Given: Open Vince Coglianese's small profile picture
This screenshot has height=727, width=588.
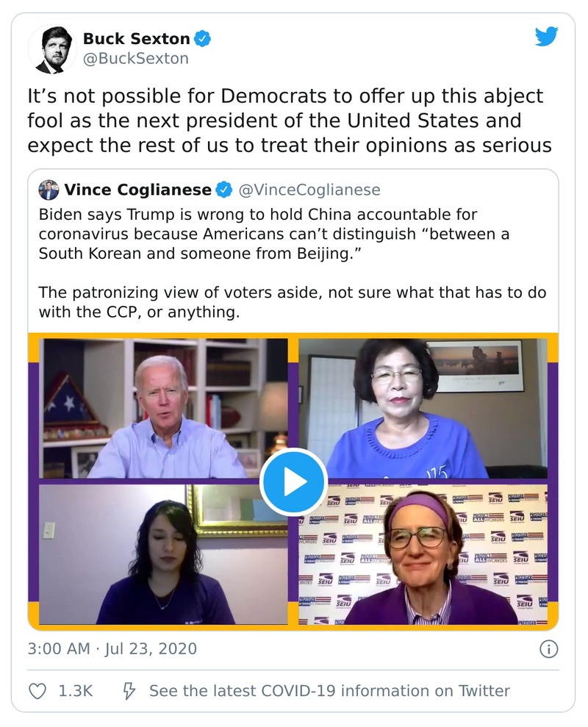Looking at the screenshot, I should [49, 190].
